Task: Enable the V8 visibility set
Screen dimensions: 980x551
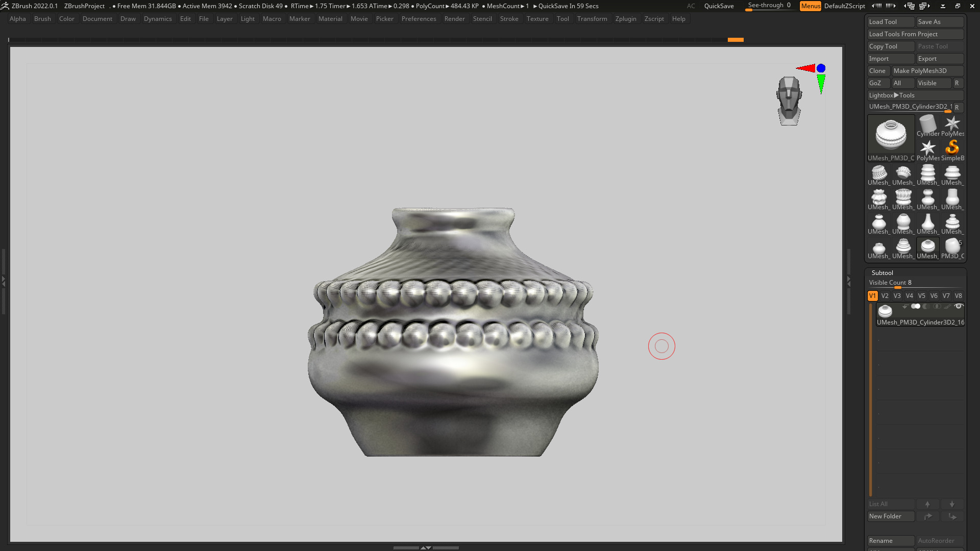Action: coord(959,296)
